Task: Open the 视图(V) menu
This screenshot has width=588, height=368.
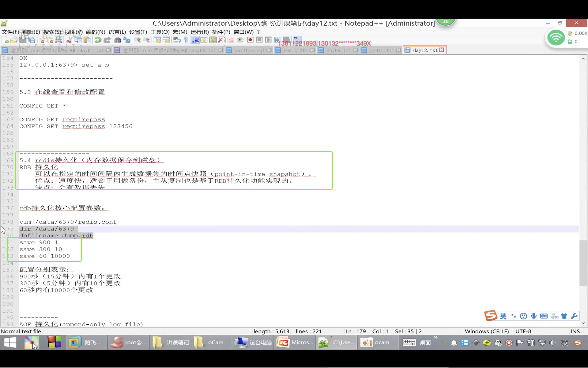Action: [x=73, y=32]
